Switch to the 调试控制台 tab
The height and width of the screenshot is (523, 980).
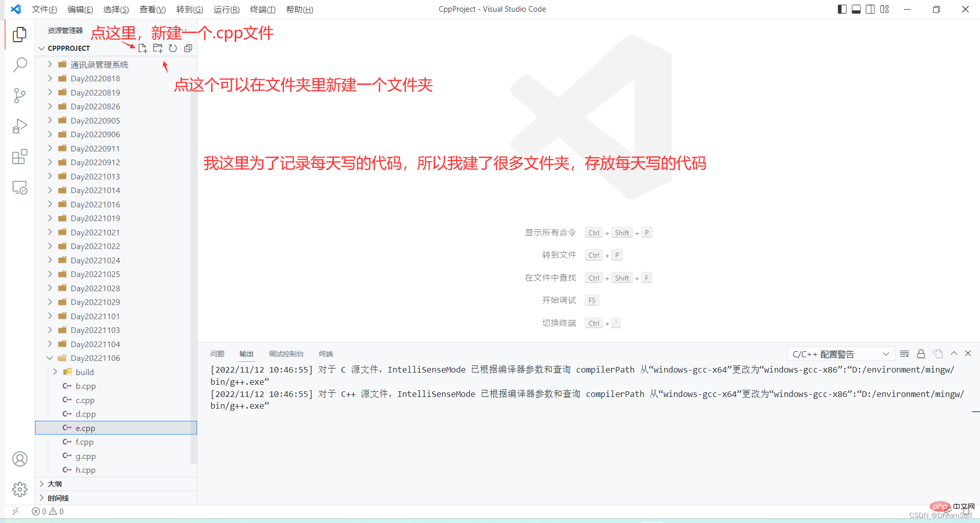tap(286, 353)
